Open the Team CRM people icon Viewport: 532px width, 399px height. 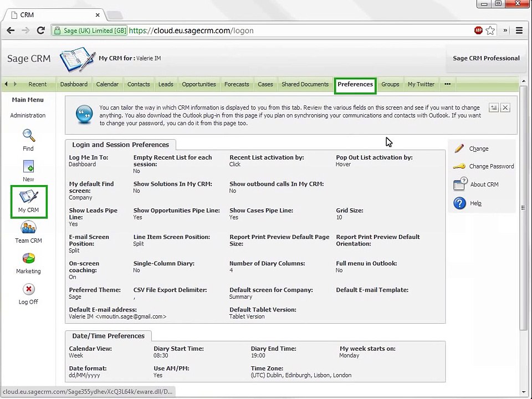(x=28, y=227)
